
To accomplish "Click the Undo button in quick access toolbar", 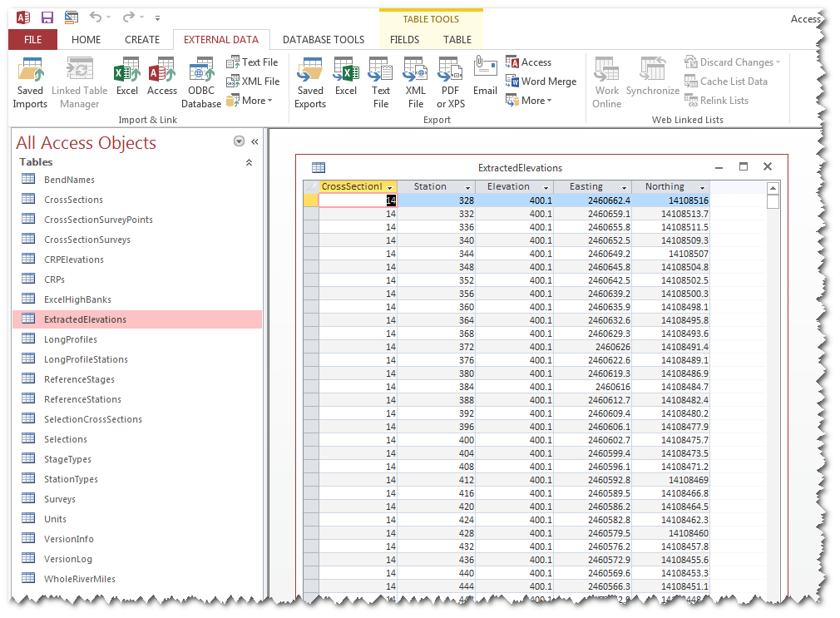I will pyautogui.click(x=95, y=17).
